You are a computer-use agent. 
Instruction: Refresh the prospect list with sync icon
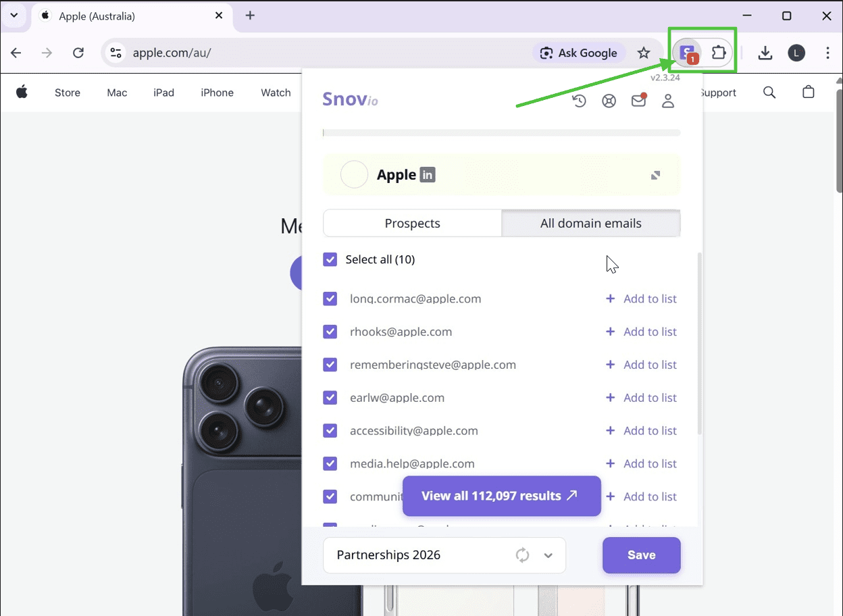(x=522, y=555)
